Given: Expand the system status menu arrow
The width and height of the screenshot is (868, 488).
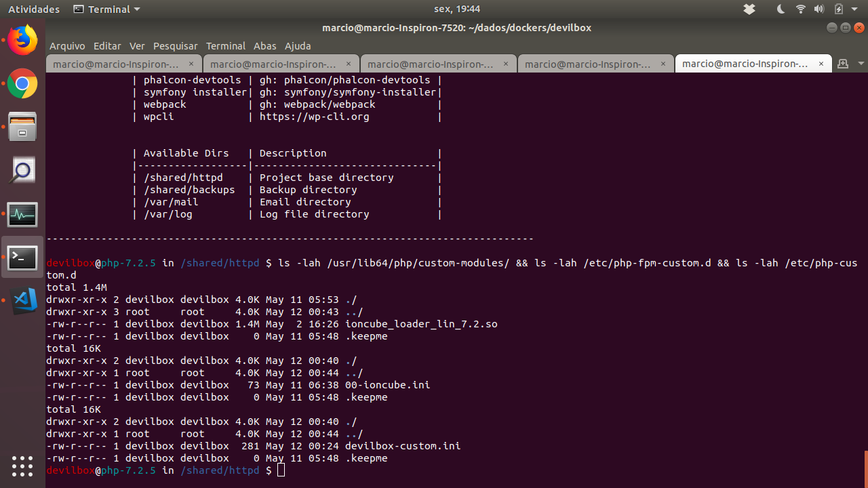Looking at the screenshot, I should click(x=854, y=9).
